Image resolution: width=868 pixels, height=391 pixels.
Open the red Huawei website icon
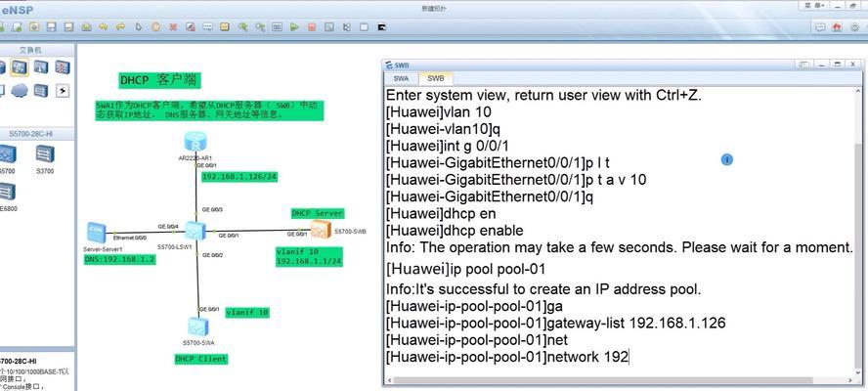[837, 26]
